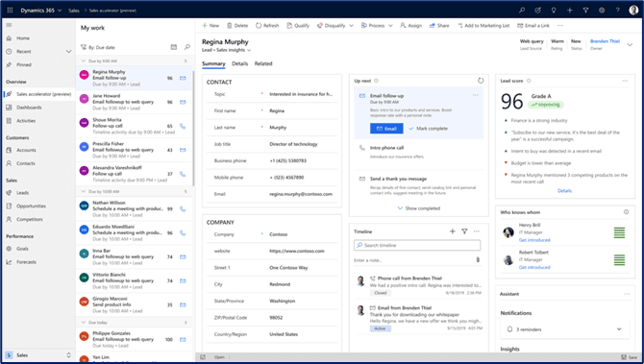Open more commands ellipsis in toolbar
This screenshot has height=364, width=644.
point(559,25)
